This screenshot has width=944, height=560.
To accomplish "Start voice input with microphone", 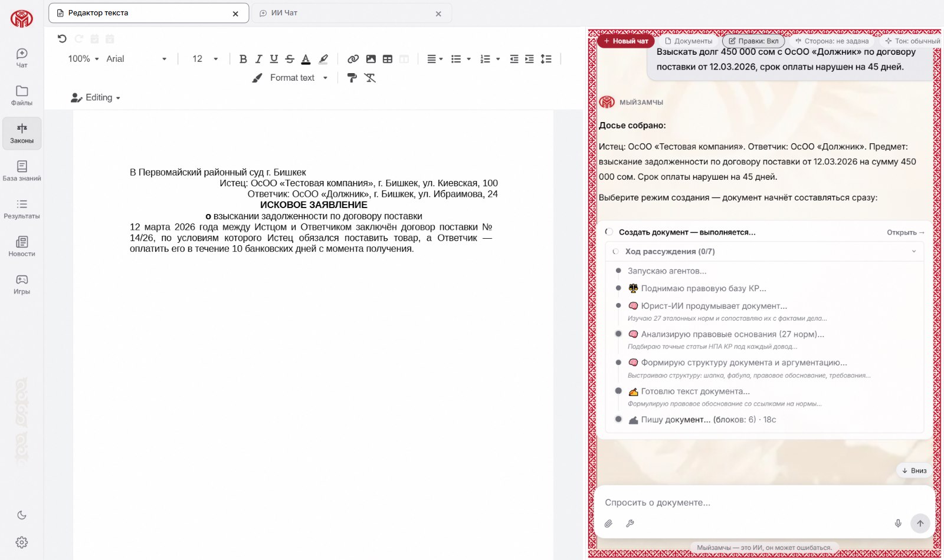I will (x=898, y=523).
